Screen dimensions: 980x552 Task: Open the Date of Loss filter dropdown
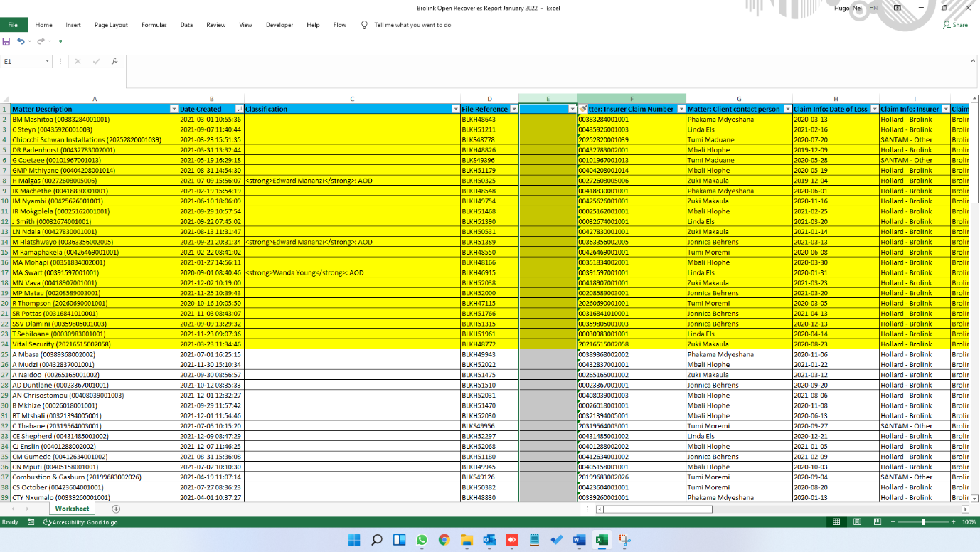(x=875, y=109)
